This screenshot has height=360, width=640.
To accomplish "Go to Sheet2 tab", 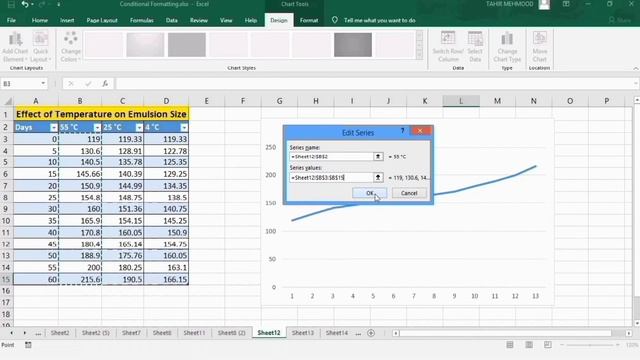I will click(60, 333).
